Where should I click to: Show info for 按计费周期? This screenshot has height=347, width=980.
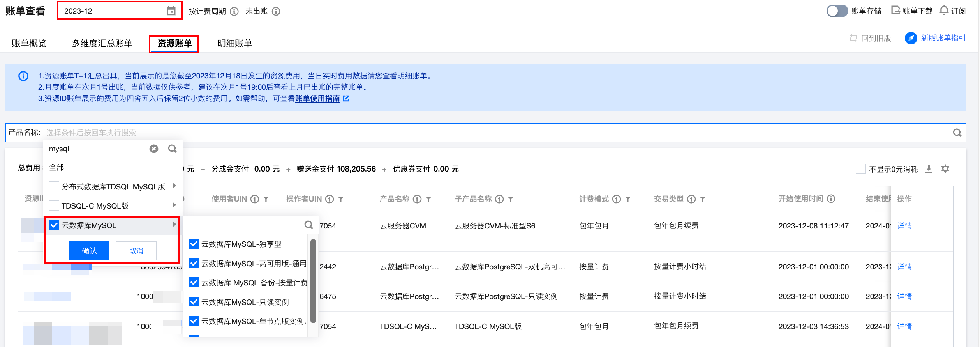click(234, 11)
